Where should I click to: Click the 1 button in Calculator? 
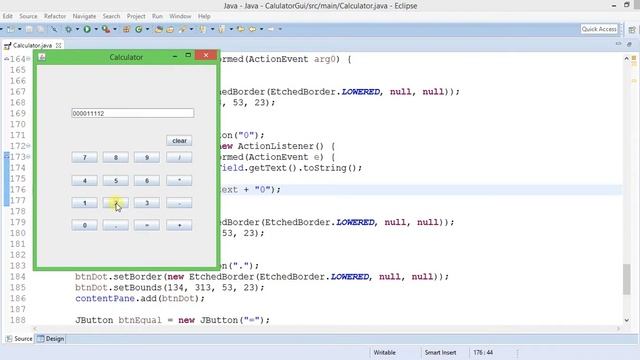84,203
